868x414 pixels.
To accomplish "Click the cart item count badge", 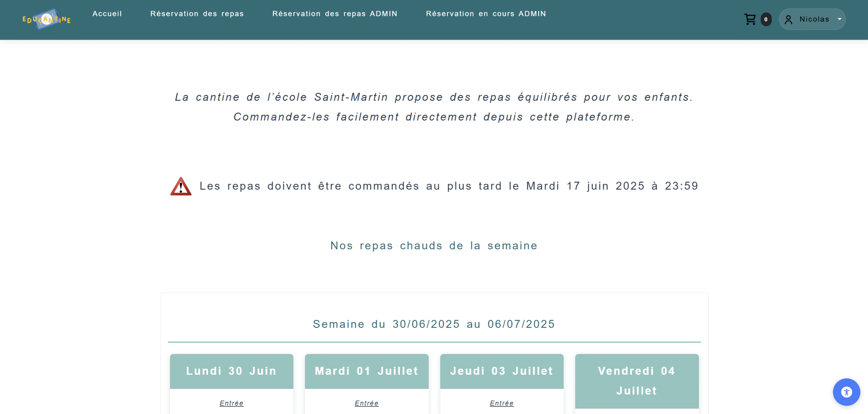I will 766,19.
